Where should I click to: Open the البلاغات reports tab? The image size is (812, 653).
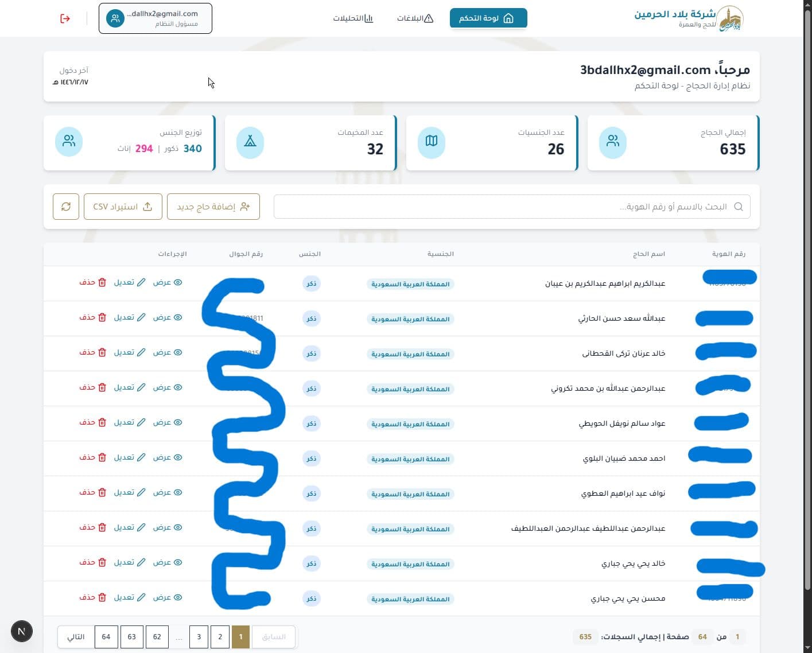tap(415, 18)
